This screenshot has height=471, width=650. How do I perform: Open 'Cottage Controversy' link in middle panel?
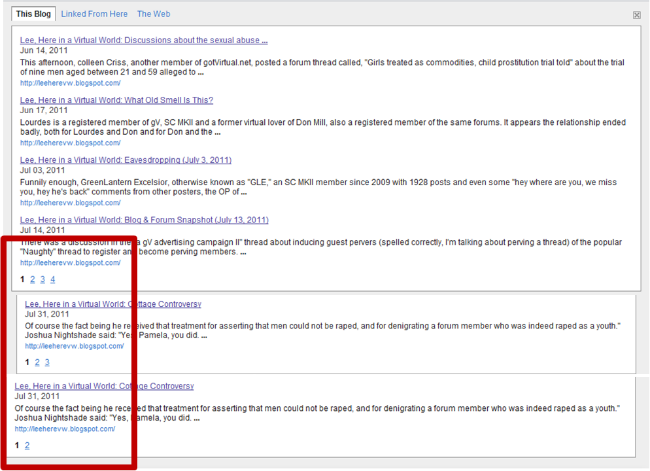click(x=113, y=304)
